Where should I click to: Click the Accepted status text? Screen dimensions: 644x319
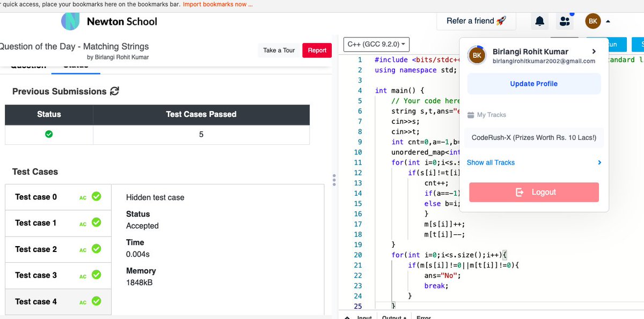point(142,226)
